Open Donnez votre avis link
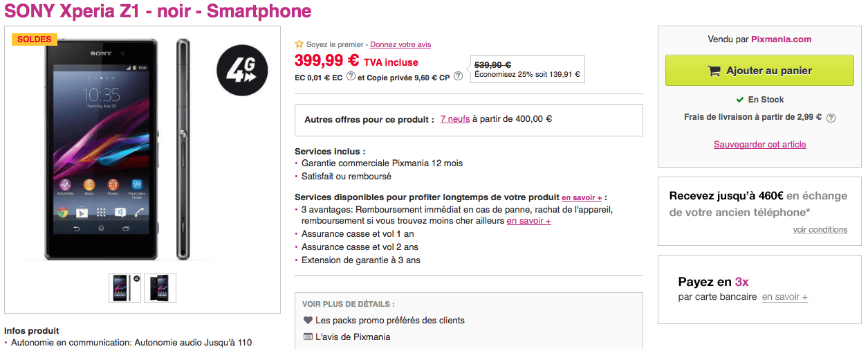The image size is (868, 349). [x=400, y=44]
